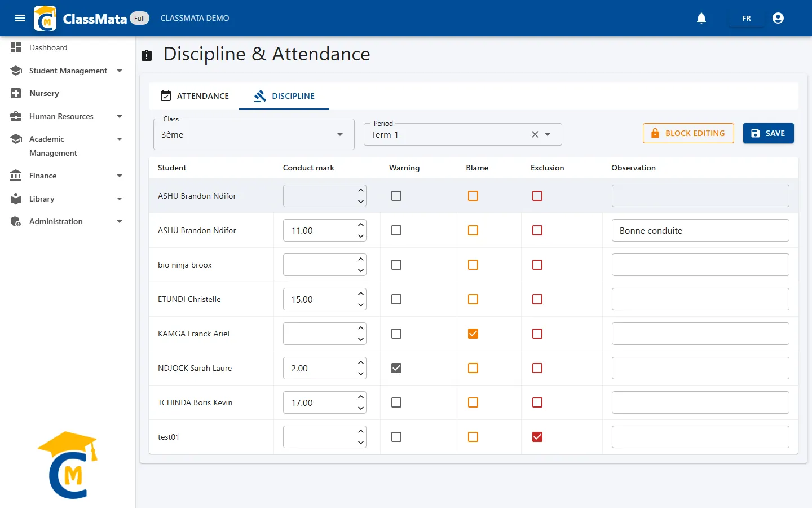The image size is (812, 508).
Task: Click the observation field for NDJOCK Sarah Laure
Action: click(700, 368)
